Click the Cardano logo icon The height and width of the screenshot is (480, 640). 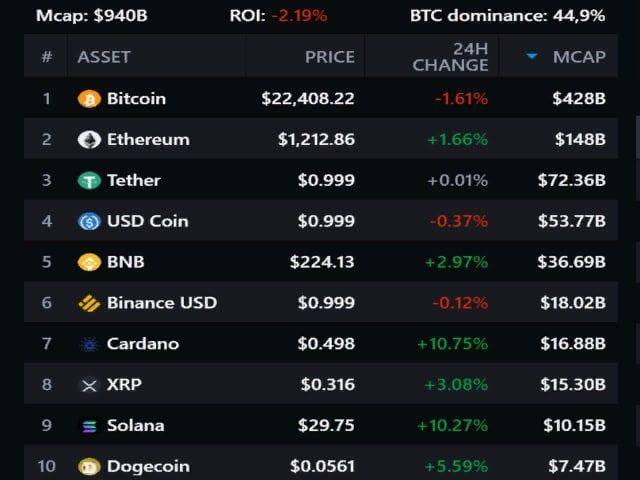pos(89,344)
